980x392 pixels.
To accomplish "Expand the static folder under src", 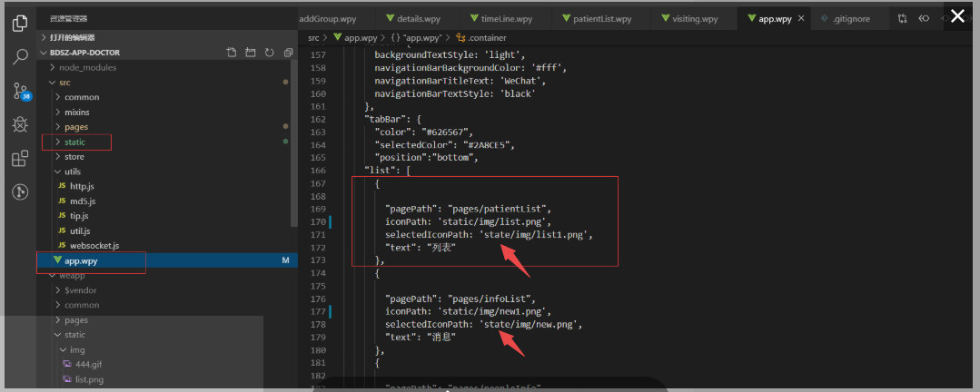I will coord(74,142).
